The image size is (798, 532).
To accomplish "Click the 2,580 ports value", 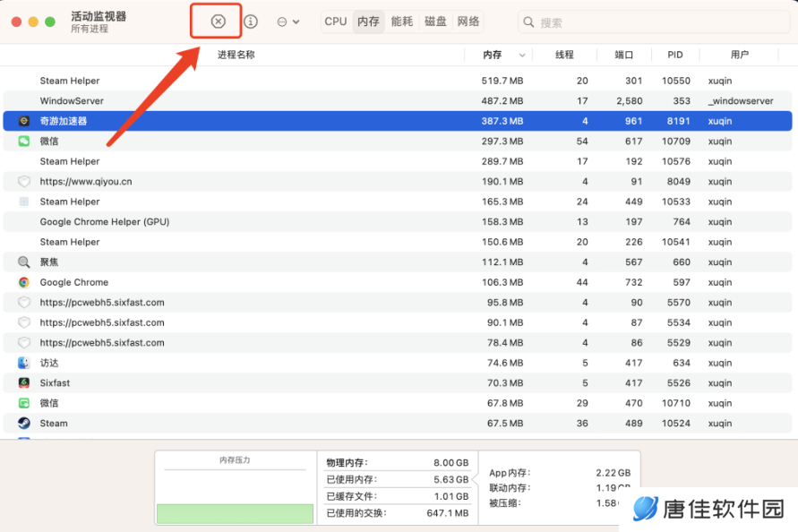I will [630, 101].
